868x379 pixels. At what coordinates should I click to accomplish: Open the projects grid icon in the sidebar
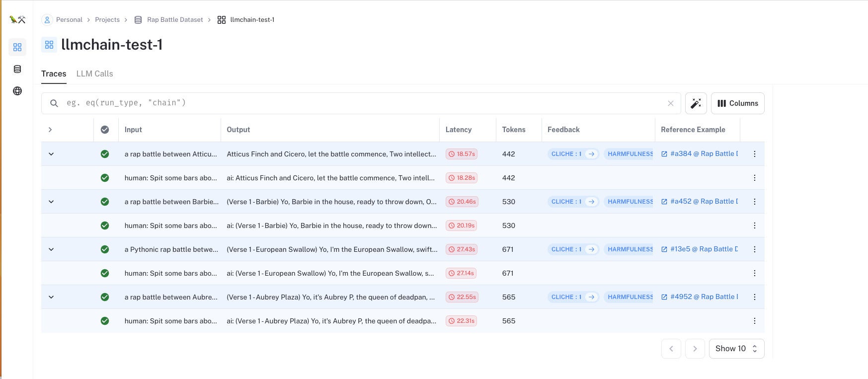coord(17,47)
